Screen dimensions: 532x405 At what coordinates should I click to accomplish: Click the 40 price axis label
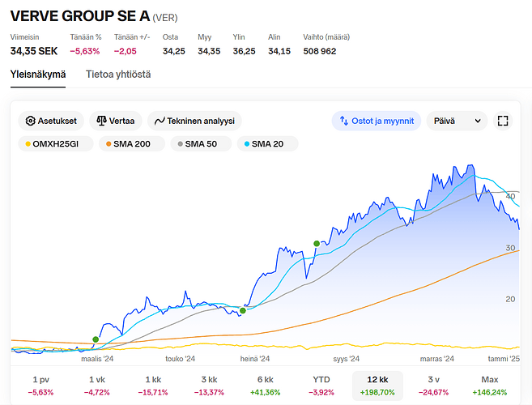[510, 196]
